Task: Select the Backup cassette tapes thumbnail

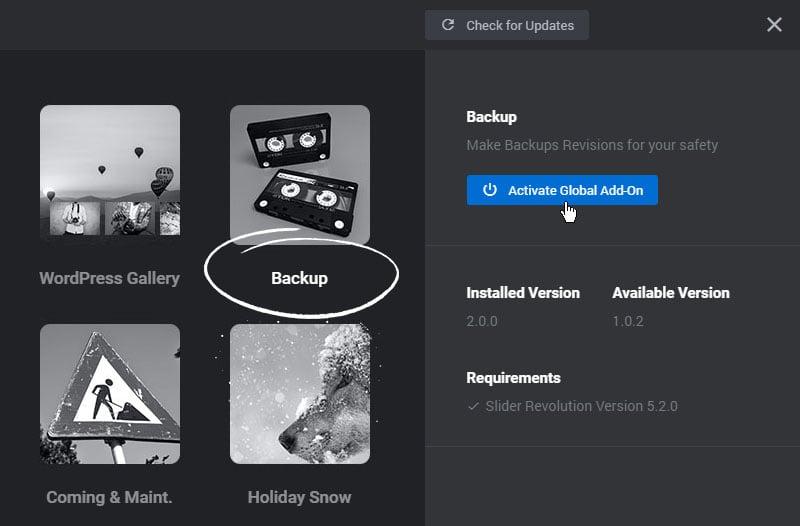Action: pyautogui.click(x=300, y=174)
